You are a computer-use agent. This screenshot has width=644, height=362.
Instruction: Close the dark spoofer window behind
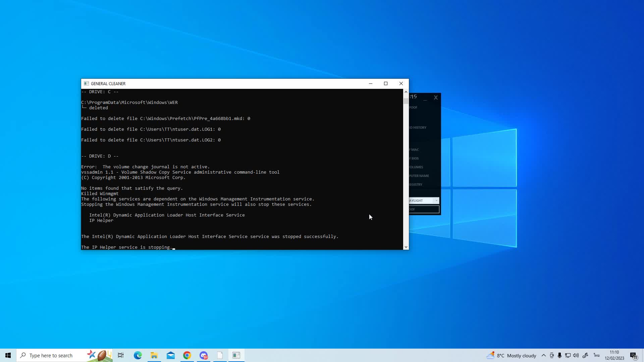(x=436, y=98)
